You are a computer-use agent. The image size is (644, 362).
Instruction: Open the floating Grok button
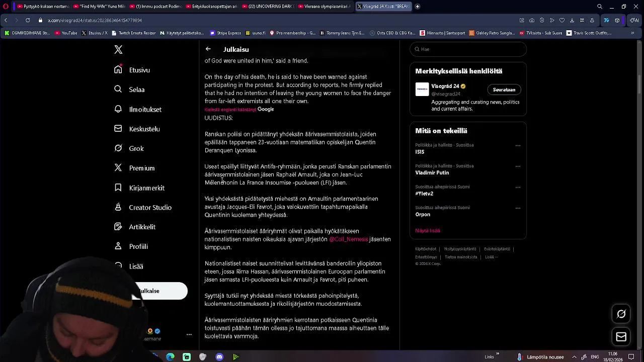click(x=621, y=314)
